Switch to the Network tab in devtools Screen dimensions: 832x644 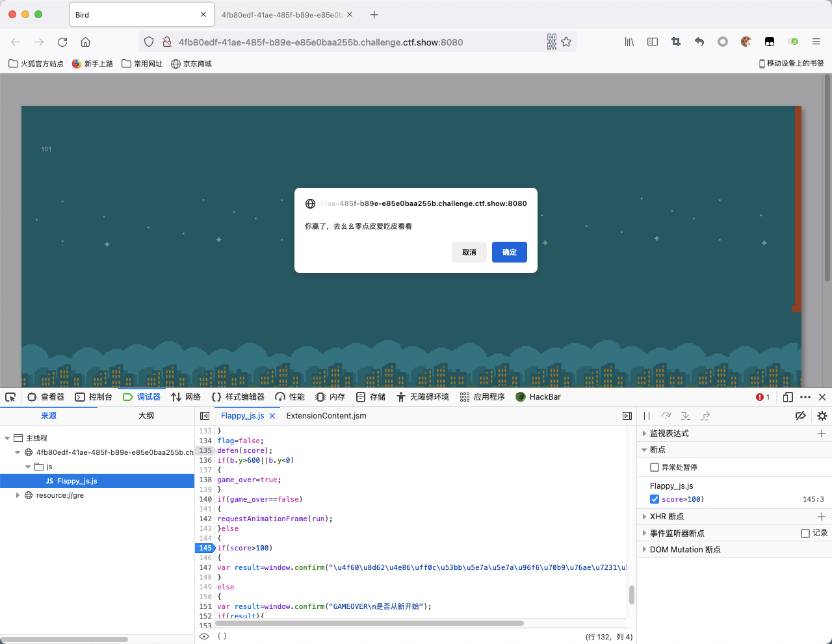[186, 397]
